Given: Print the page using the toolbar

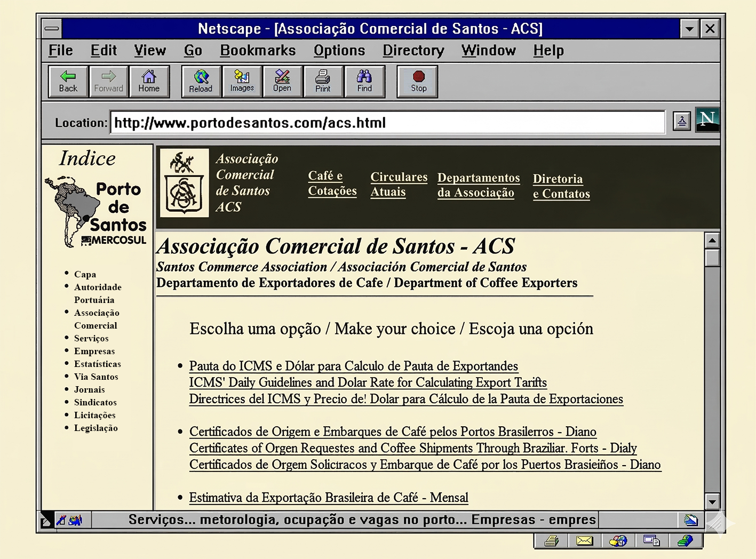Looking at the screenshot, I should pos(323,82).
